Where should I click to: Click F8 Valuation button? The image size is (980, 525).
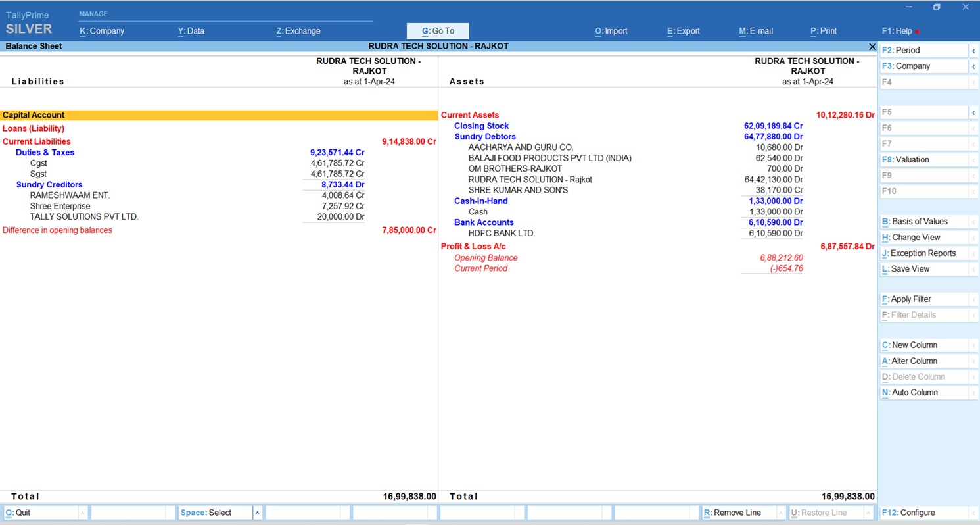(923, 160)
